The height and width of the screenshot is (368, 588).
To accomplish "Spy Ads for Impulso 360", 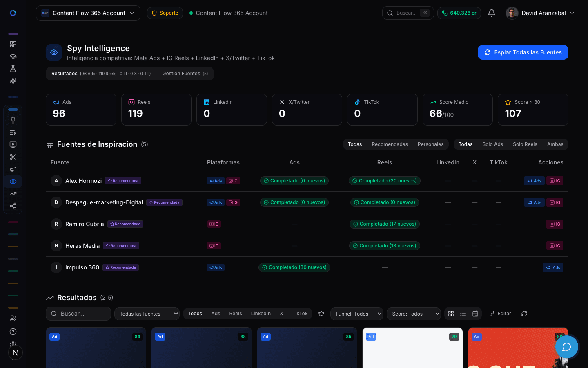I will (x=553, y=267).
